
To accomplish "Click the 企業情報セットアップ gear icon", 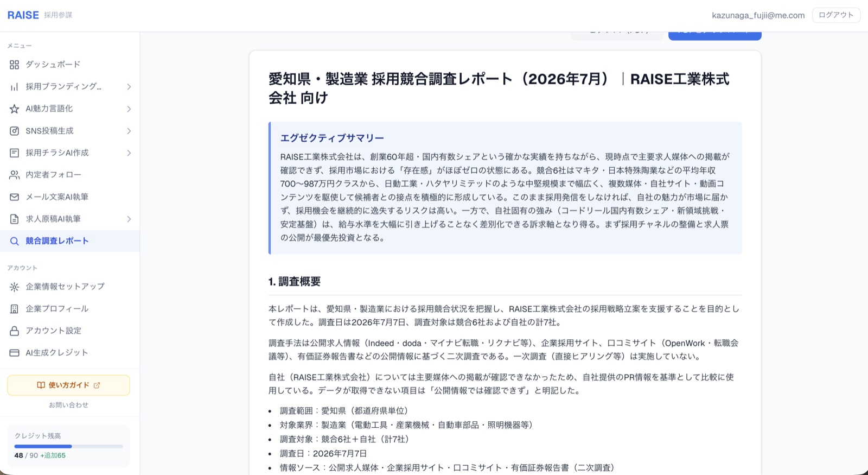I will 15,287.
